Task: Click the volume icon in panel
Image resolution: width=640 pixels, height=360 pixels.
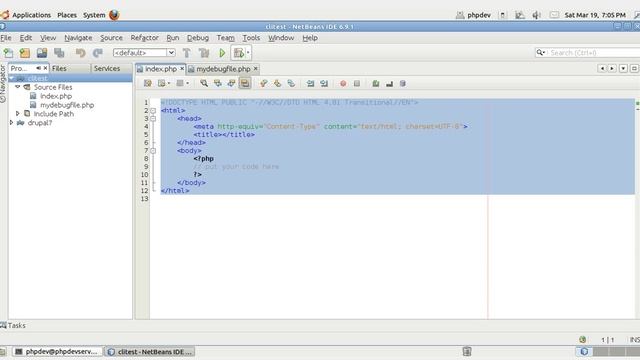Action: (x=536, y=15)
